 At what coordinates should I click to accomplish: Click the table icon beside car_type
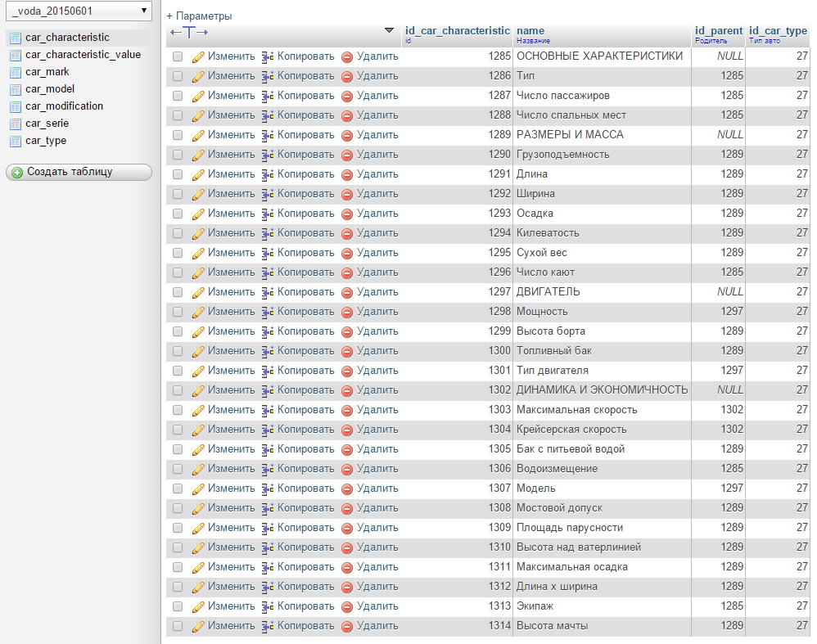click(x=16, y=142)
